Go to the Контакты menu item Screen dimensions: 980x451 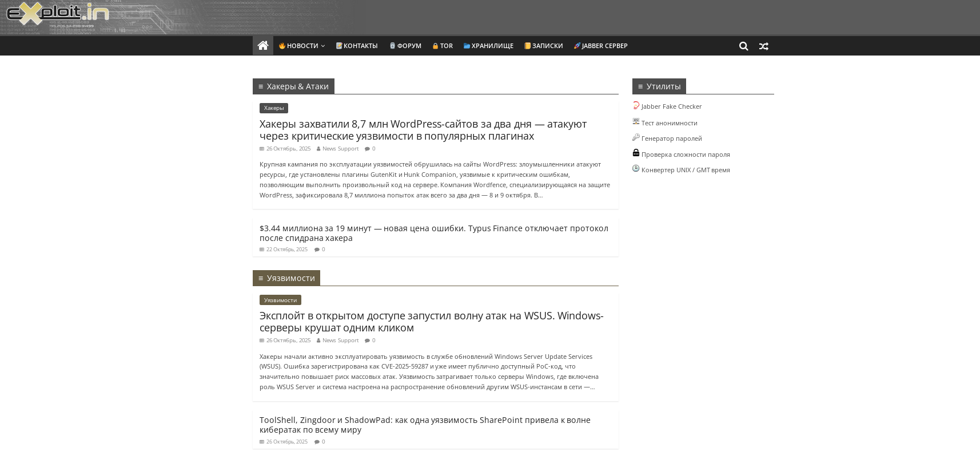click(357, 46)
